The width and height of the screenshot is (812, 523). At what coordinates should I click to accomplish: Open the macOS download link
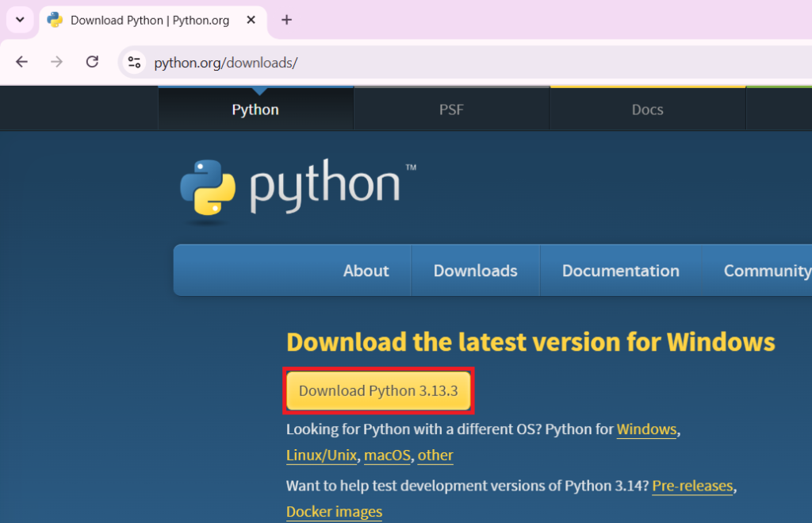[387, 456]
